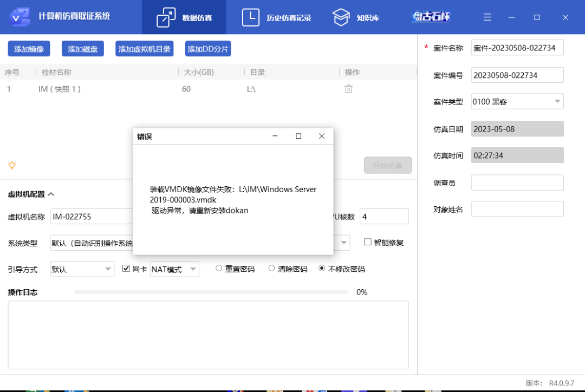Delete the IM (快照 1) row with trash icon
Screen dimensions: 585x392
click(x=348, y=89)
